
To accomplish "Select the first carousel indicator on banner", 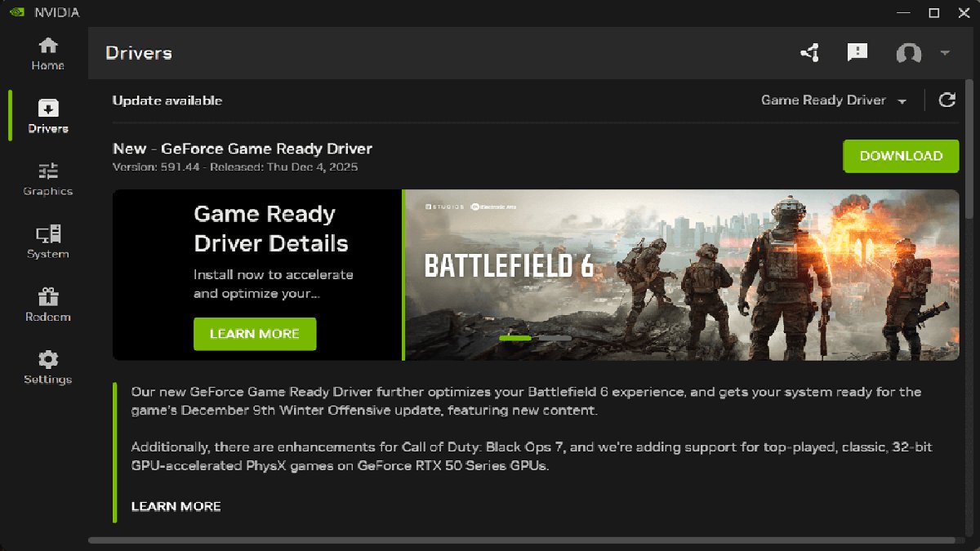I will 515,337.
